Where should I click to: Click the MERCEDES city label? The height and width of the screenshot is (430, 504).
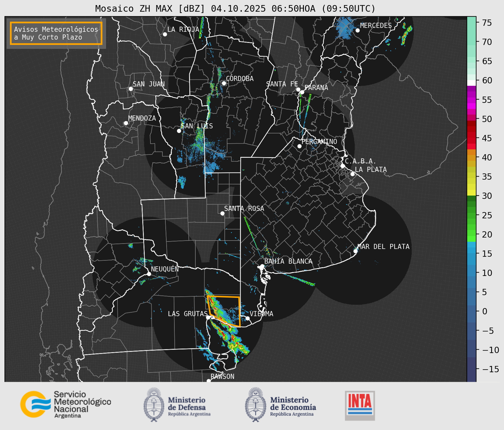coord(376,26)
